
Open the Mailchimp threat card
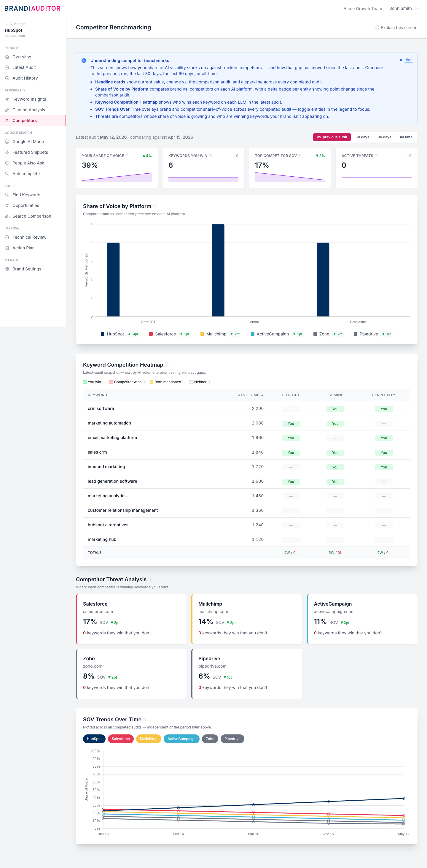click(247, 619)
